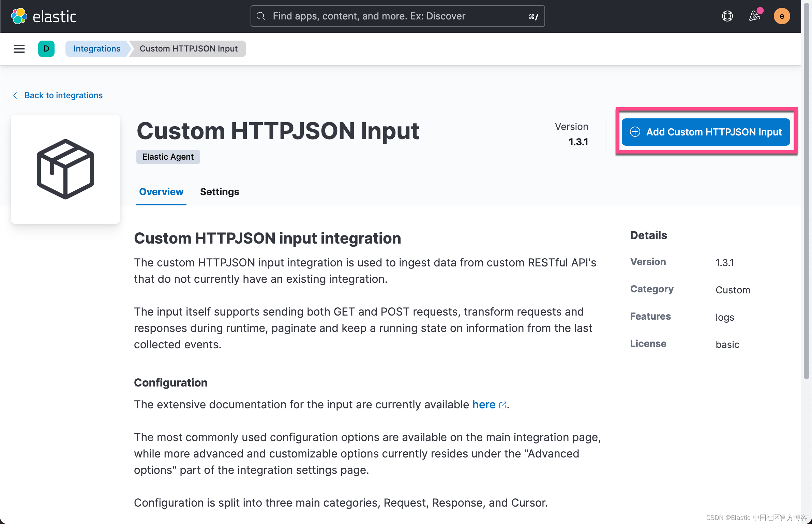Click the search magnifier icon
Screen dimensions: 812x524
261,16
